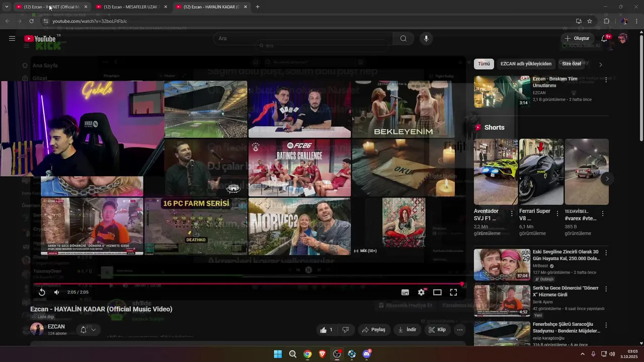644x362 pixels.
Task: Replay the finished video
Action: [x=42, y=292]
